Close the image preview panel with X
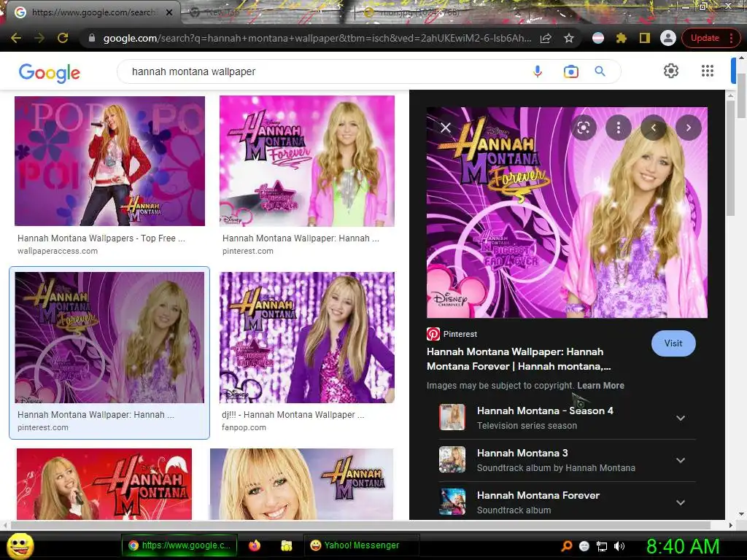Screen dimensions: 747x560 click(446, 128)
